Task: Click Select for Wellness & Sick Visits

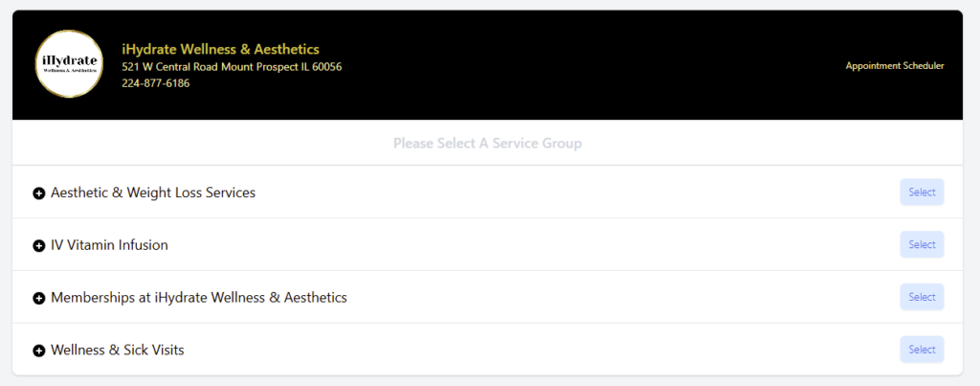Action: click(922, 350)
